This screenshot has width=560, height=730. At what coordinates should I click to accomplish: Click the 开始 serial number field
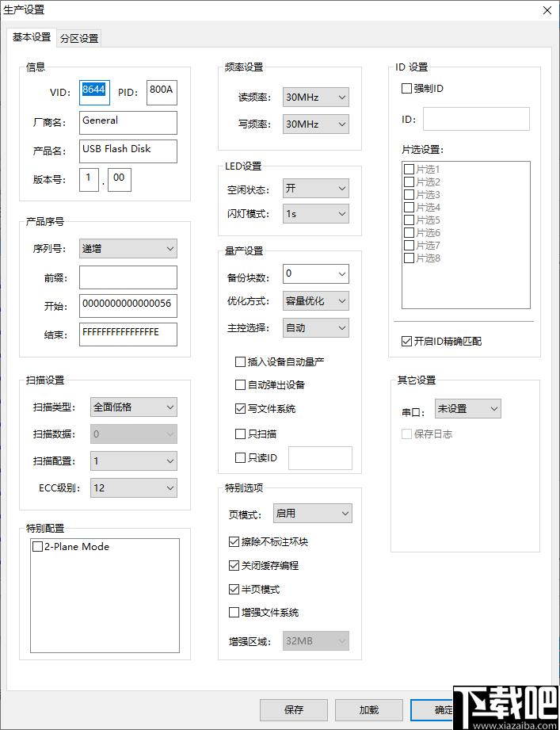[128, 306]
